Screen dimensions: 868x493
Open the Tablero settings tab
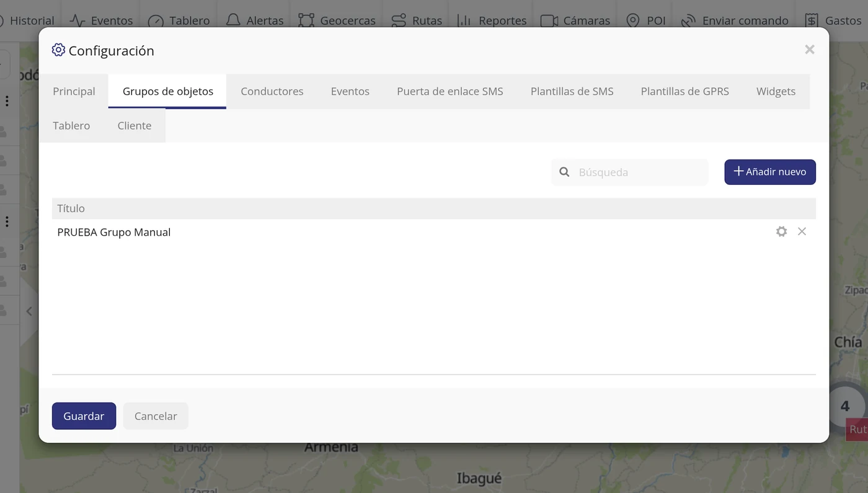point(71,125)
